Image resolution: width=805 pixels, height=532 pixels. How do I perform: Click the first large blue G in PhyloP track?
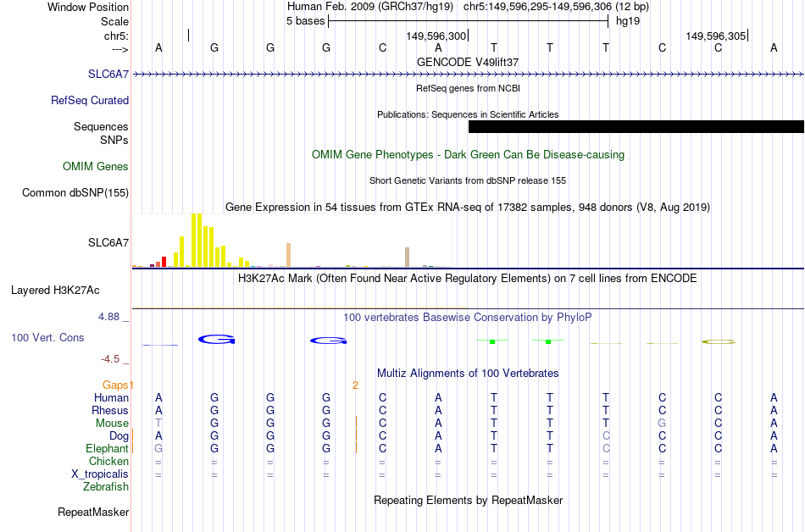pyautogui.click(x=217, y=339)
